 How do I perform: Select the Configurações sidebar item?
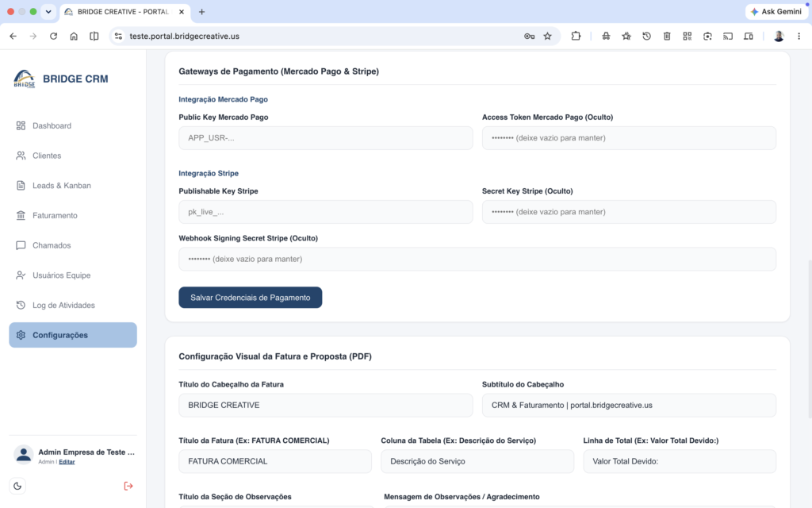click(x=73, y=335)
